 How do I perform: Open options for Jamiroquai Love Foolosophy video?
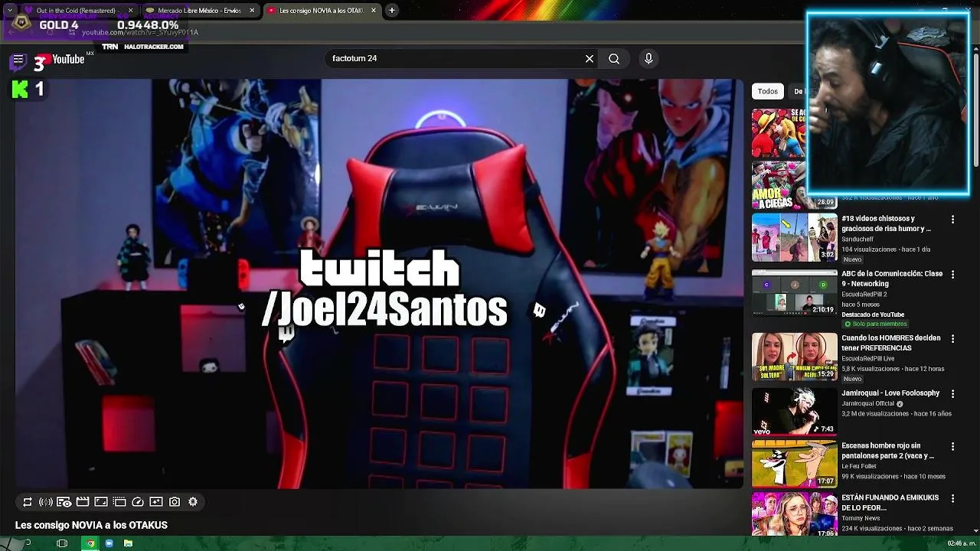tap(952, 394)
